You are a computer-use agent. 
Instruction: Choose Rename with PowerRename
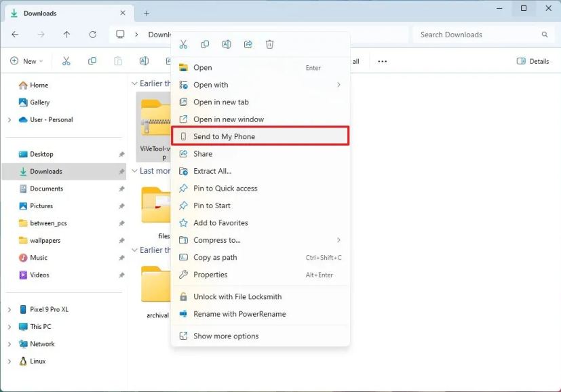click(x=260, y=314)
